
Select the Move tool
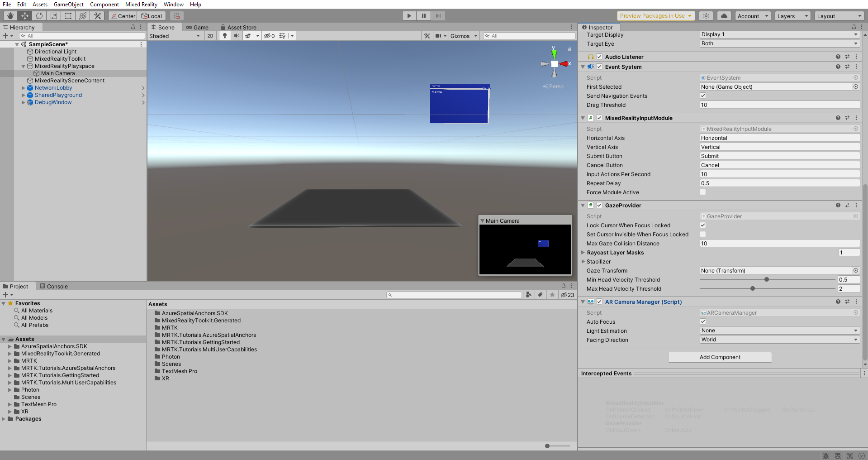pyautogui.click(x=25, y=15)
